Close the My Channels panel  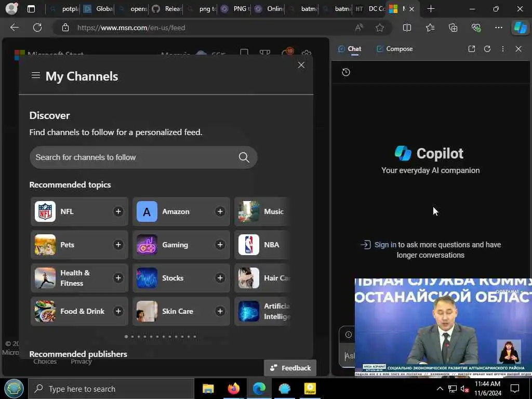(x=301, y=65)
